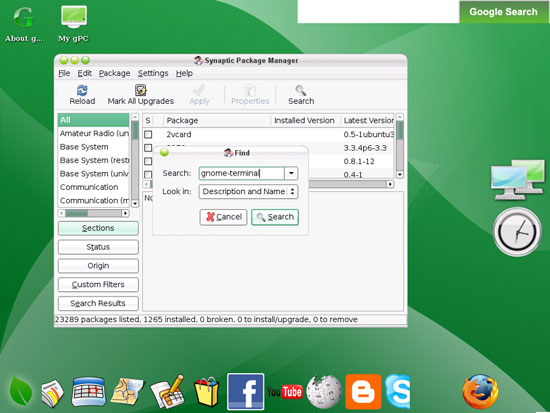The width and height of the screenshot is (550, 413).
Task: Launch Firefox from the dock
Action: pos(480,392)
